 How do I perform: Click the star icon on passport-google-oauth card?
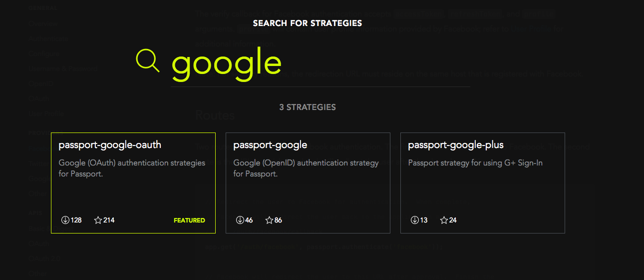[98, 220]
